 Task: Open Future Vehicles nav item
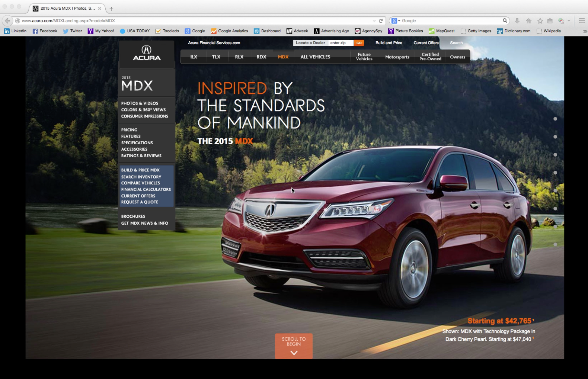pyautogui.click(x=364, y=57)
